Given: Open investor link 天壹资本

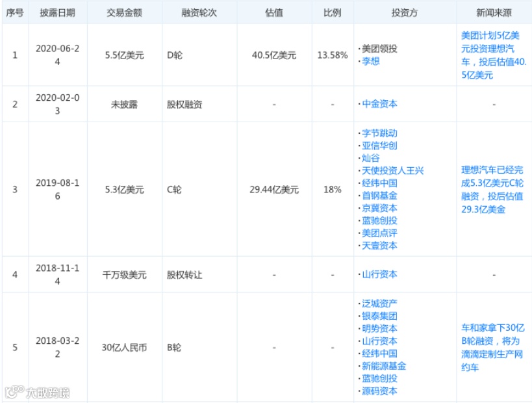Looking at the screenshot, I should (379, 246).
